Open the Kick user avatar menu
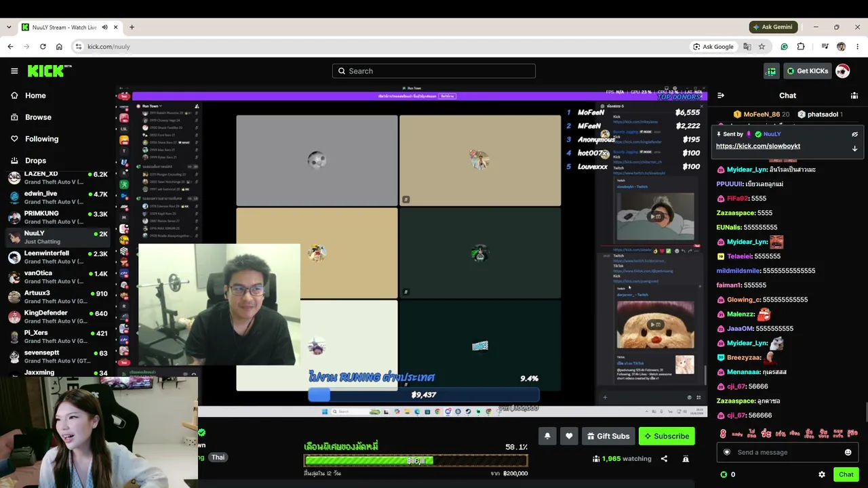This screenshot has width=868, height=488. coord(842,71)
